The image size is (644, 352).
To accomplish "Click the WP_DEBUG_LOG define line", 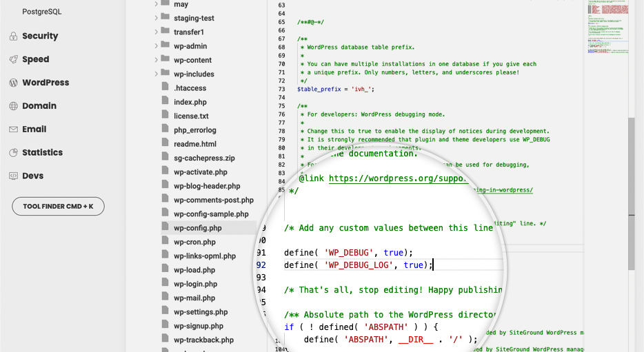I will pos(358,265).
